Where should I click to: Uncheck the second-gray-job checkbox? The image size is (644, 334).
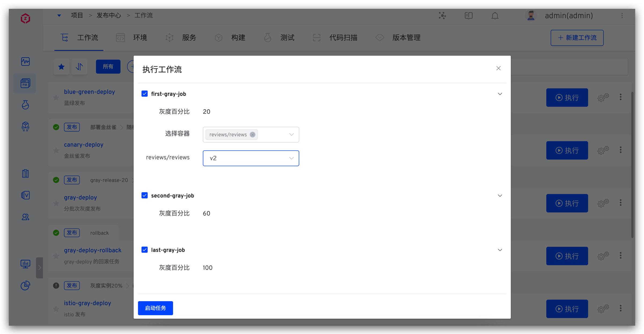click(x=145, y=195)
